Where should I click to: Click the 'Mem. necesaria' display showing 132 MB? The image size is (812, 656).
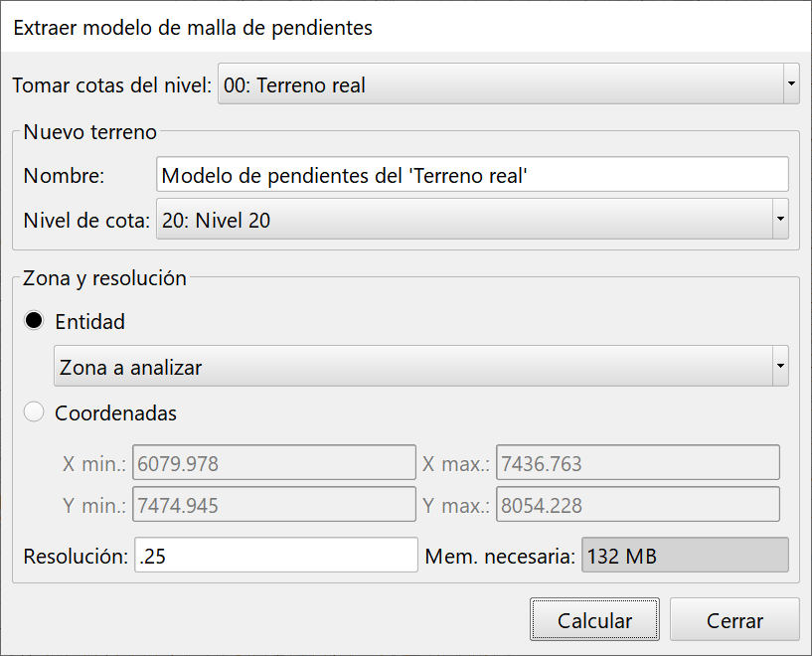pos(685,555)
